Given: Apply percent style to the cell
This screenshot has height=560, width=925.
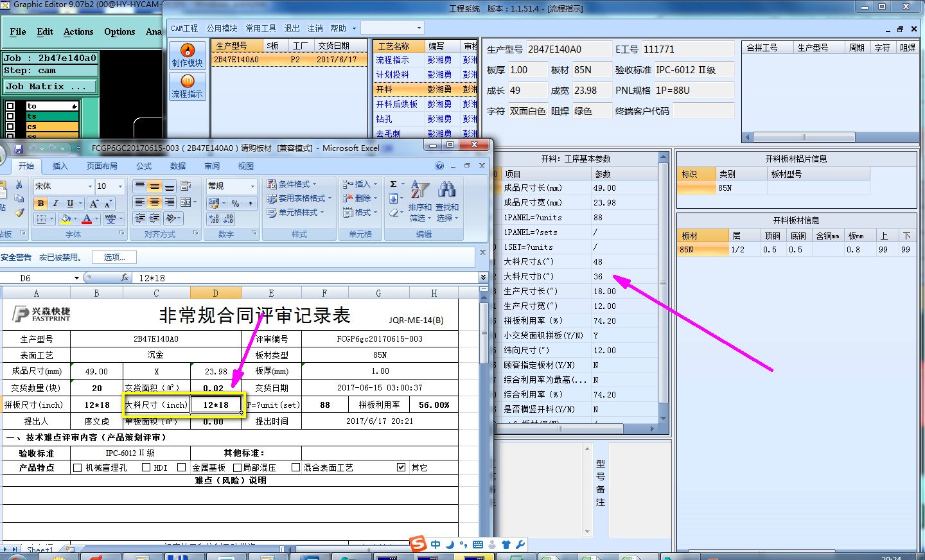Looking at the screenshot, I should pyautogui.click(x=236, y=204).
